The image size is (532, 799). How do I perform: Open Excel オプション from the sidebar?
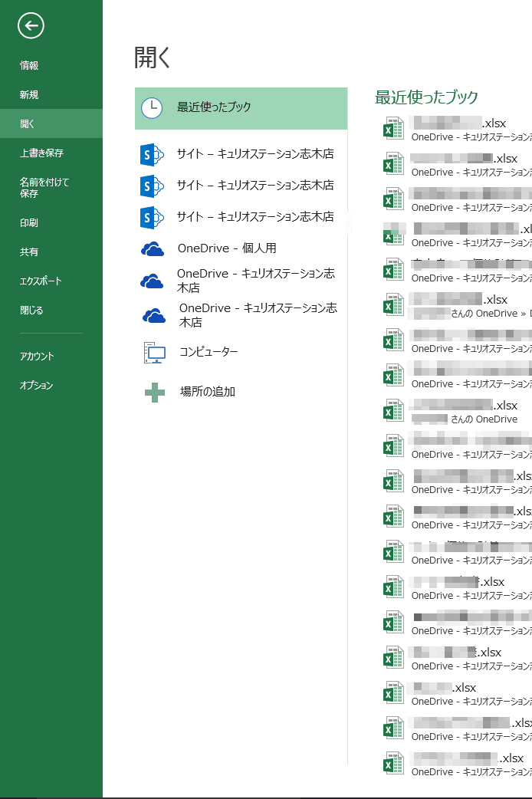click(51, 385)
